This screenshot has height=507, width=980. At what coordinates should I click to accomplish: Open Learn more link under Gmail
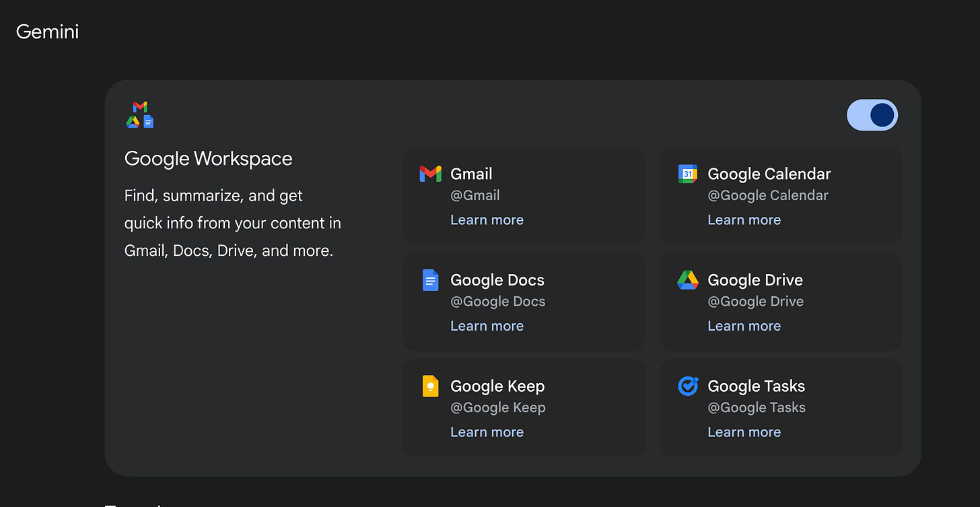(x=487, y=220)
